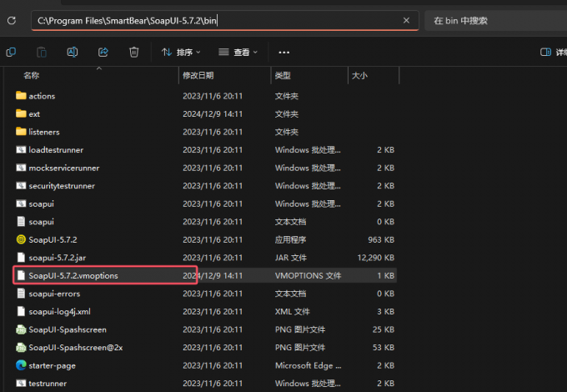The width and height of the screenshot is (567, 392).
Task: Click the SoapUI-Spashscreen PNG icon
Action: (21, 329)
